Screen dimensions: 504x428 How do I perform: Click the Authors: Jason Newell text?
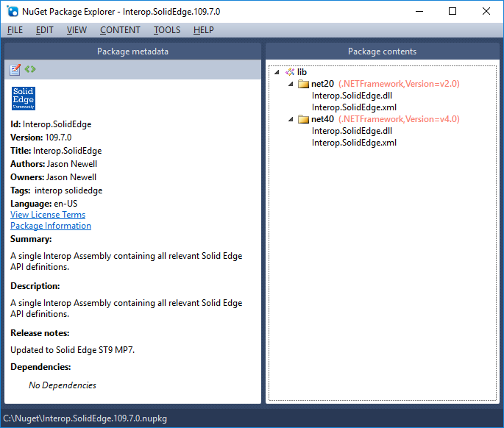click(x=54, y=164)
